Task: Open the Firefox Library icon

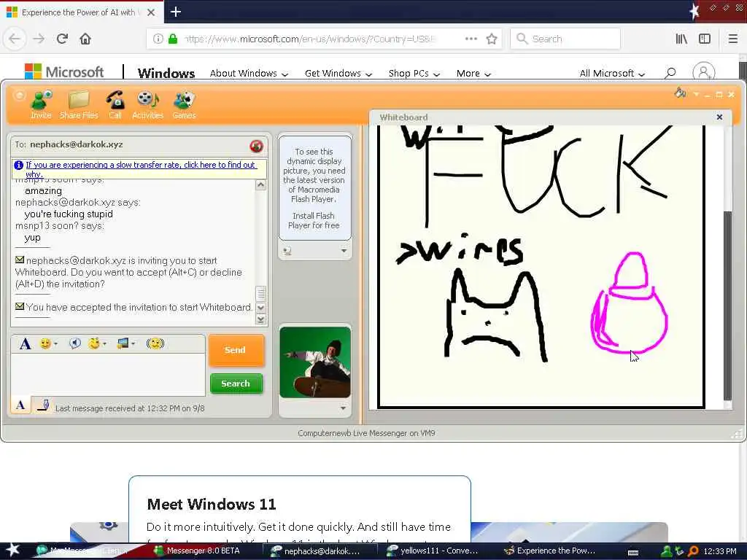Action: (x=681, y=39)
